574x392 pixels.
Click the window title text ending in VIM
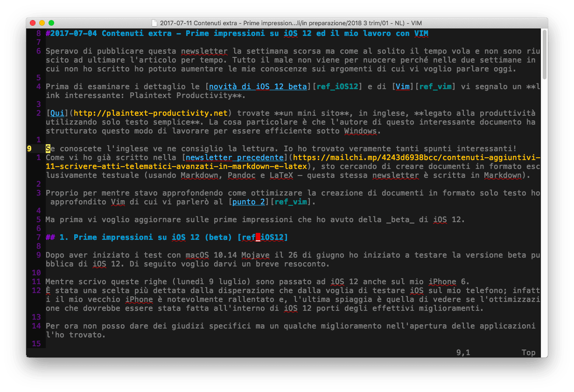tap(291, 23)
